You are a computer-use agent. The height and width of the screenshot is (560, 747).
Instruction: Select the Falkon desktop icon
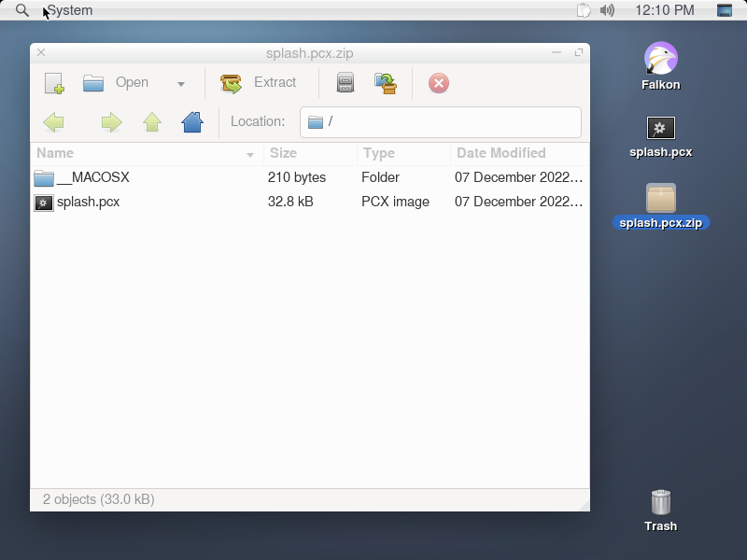661,66
